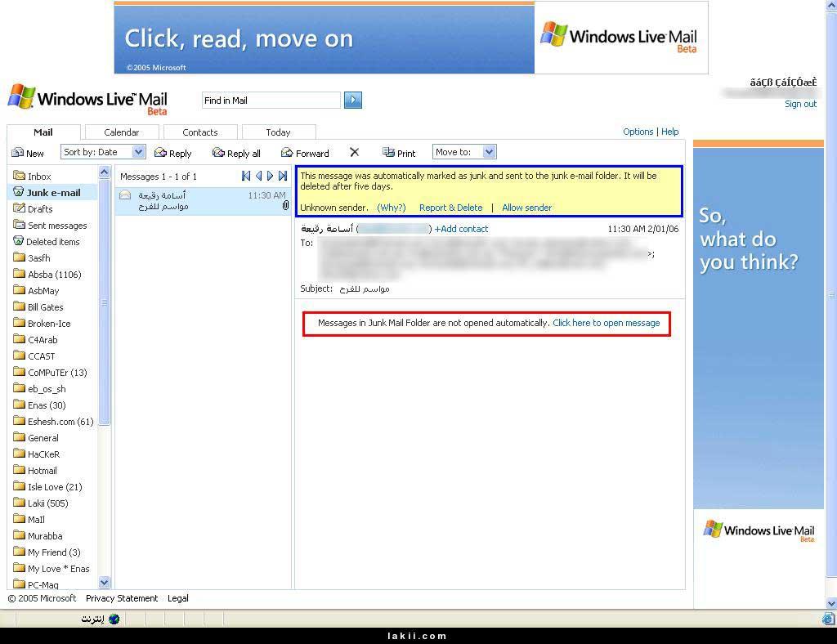Click here to open message link
Screen dimensions: 837x644
pyautogui.click(x=606, y=323)
